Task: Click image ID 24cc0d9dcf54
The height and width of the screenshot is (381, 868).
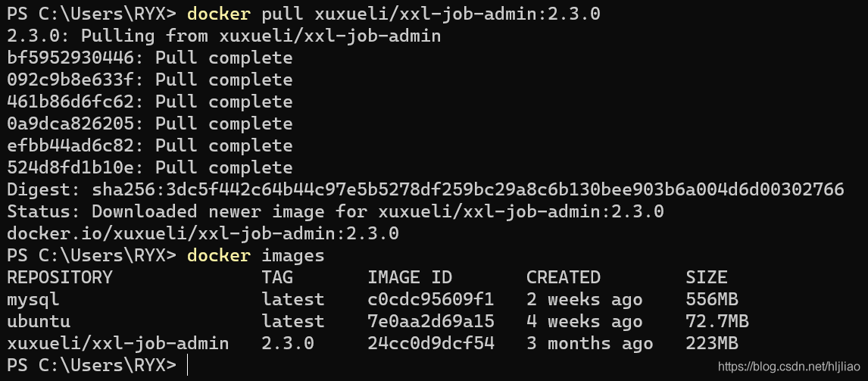Action: click(430, 343)
